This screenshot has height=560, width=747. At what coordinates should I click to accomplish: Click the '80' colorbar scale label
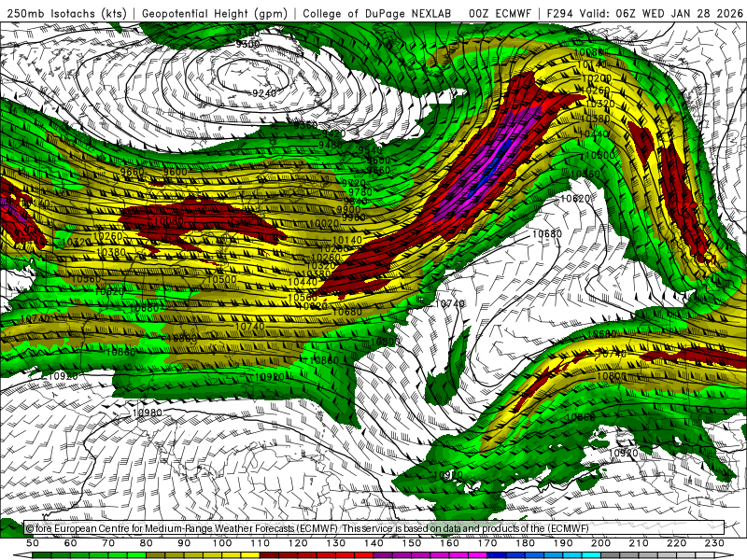(147, 543)
